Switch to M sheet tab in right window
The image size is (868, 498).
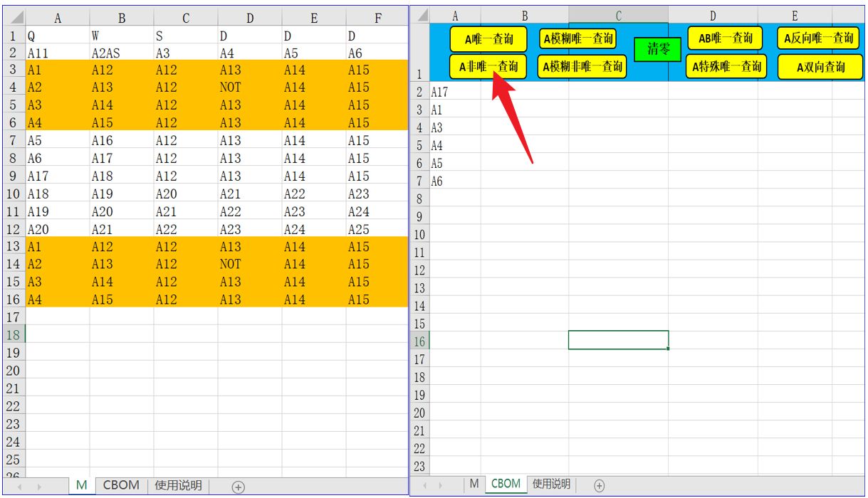click(474, 484)
